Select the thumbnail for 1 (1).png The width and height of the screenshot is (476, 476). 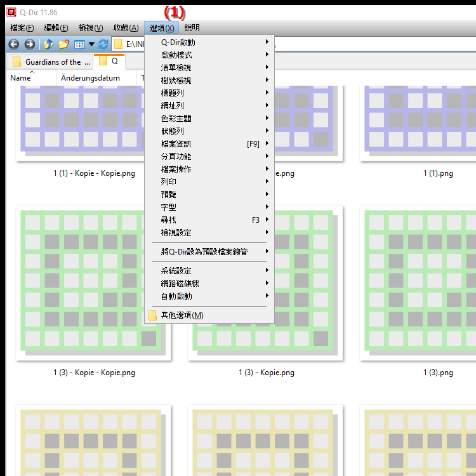tap(418, 123)
